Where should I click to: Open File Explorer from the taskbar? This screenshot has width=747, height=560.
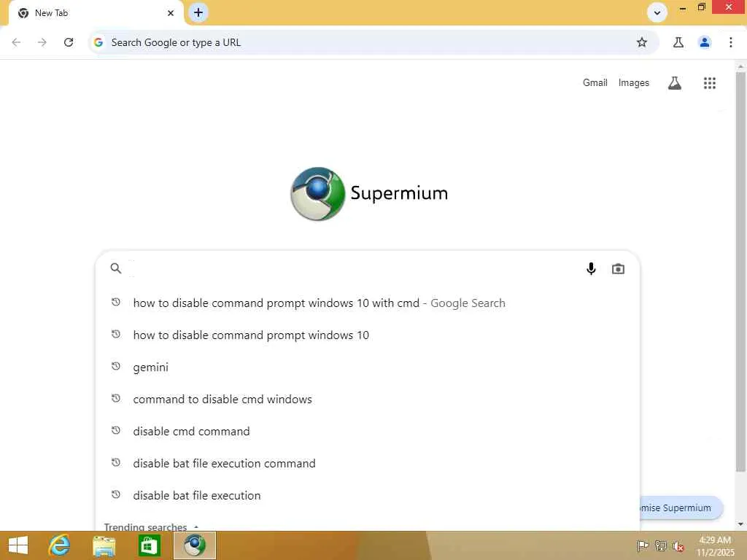(x=104, y=545)
